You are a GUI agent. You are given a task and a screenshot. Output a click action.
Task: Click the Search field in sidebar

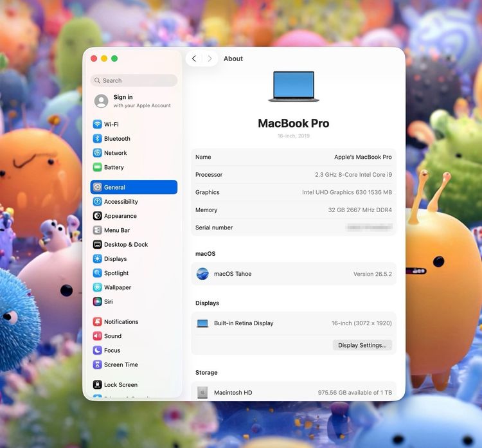[134, 80]
